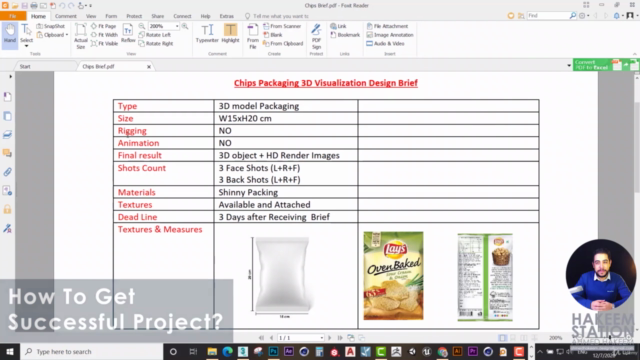This screenshot has width=640, height=360.
Task: Open the 200% zoom level dropdown
Action: pos(177,26)
